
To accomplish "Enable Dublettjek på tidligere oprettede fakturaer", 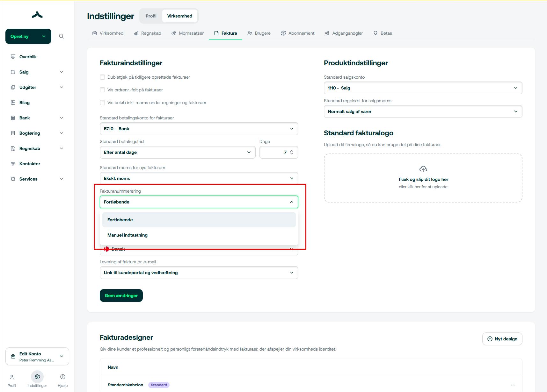I will 102,77.
